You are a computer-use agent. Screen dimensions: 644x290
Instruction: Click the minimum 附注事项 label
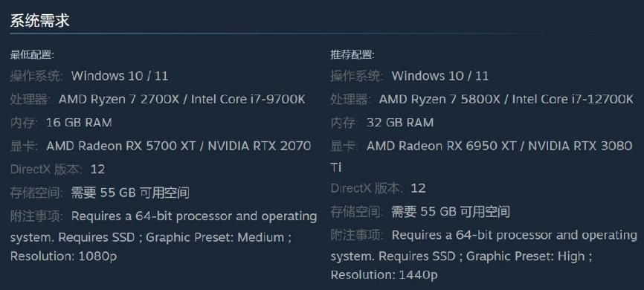[x=36, y=216]
